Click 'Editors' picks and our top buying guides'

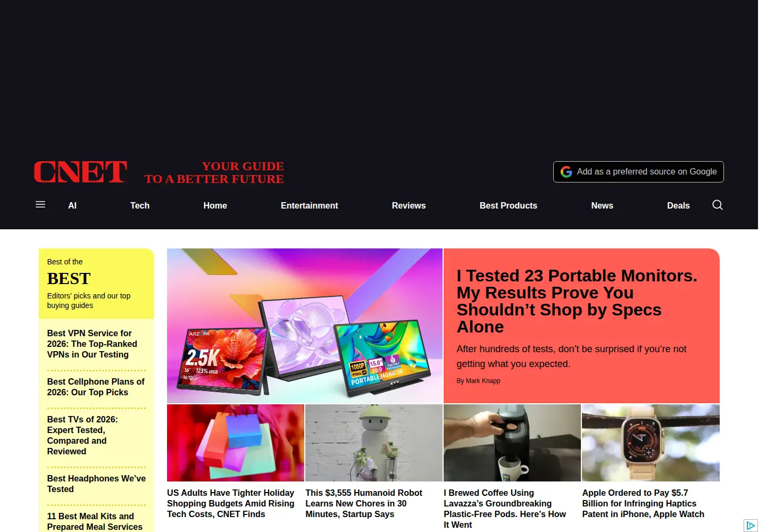tap(89, 301)
